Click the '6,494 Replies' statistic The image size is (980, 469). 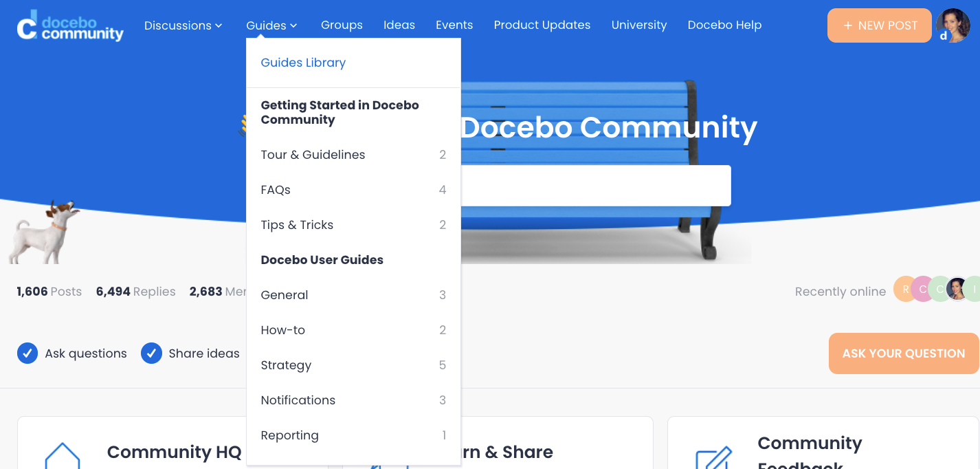click(136, 292)
